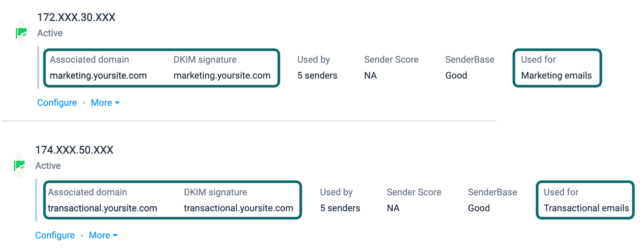This screenshot has width=644, height=252.
Task: Click the Marketing emails usage value
Action: [x=556, y=76]
